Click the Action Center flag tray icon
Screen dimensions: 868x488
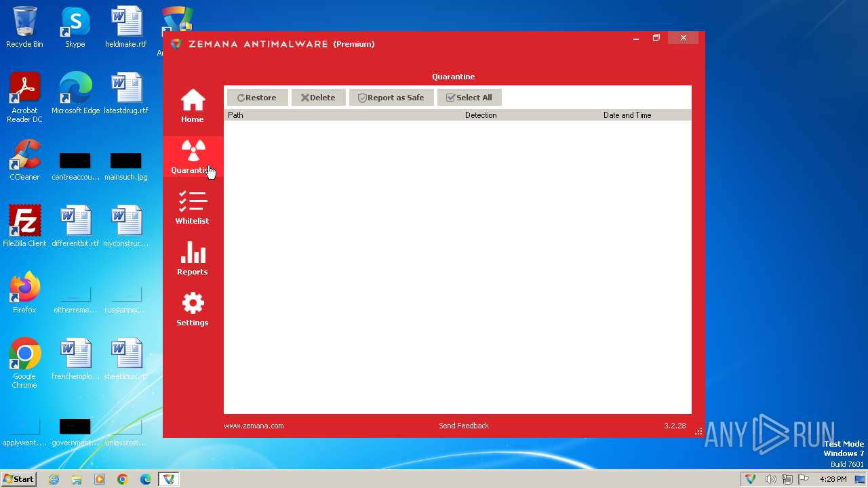[804, 479]
